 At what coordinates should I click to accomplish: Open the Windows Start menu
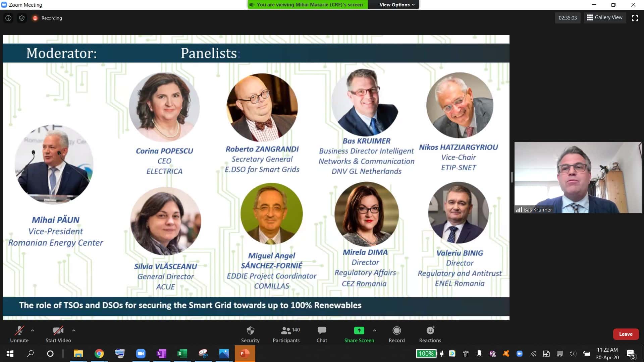(x=10, y=354)
